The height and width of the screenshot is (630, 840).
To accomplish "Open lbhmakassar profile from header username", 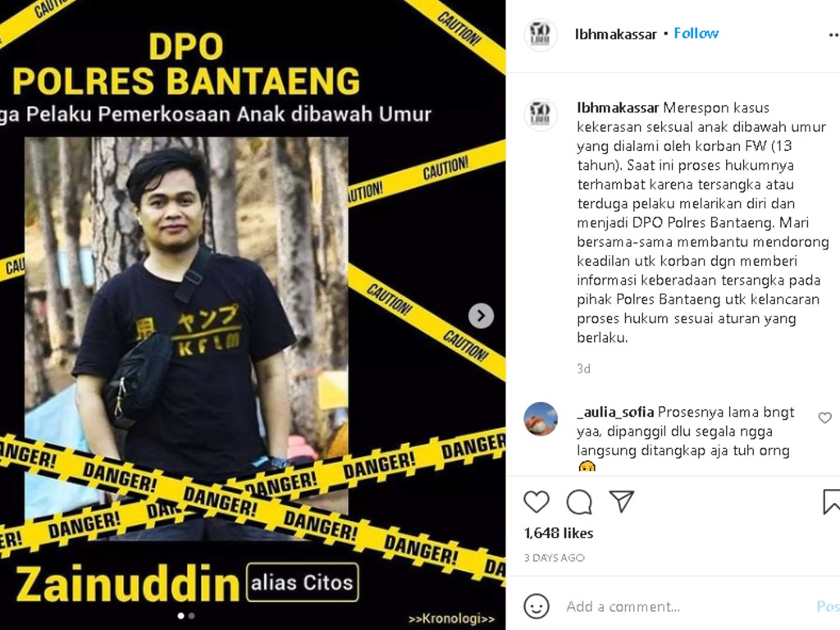I will tap(615, 34).
